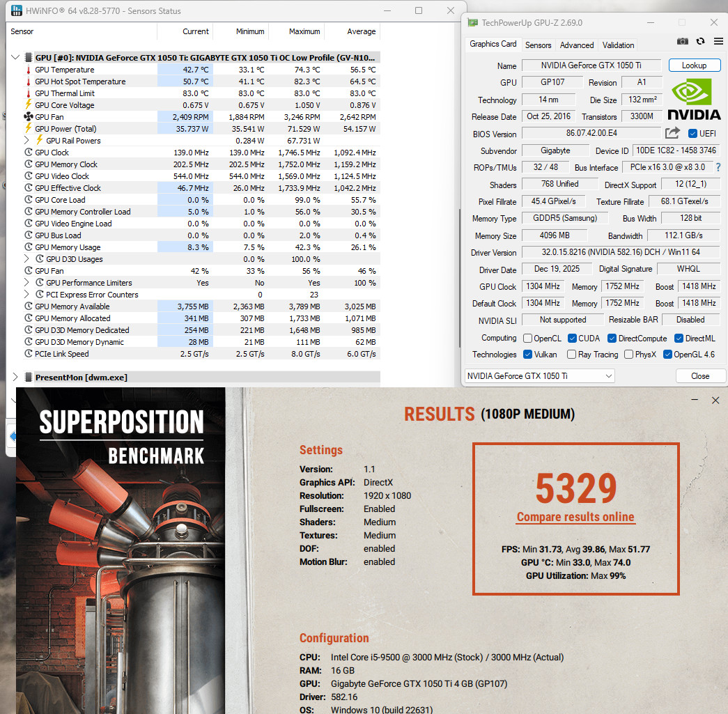The image size is (728, 714).
Task: Click the PCIe Link Speed row icon
Action: 29,353
